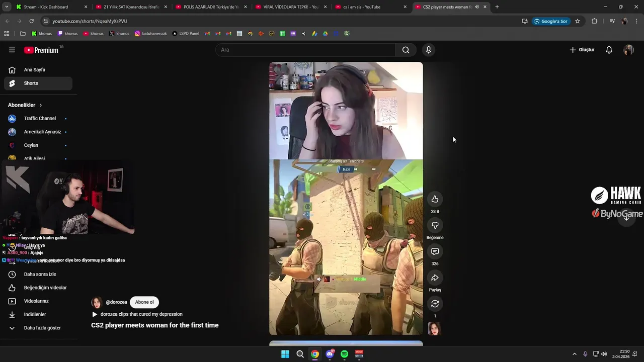Open the tab search dropdown arrow
The width and height of the screenshot is (644, 362).
coord(6,7)
